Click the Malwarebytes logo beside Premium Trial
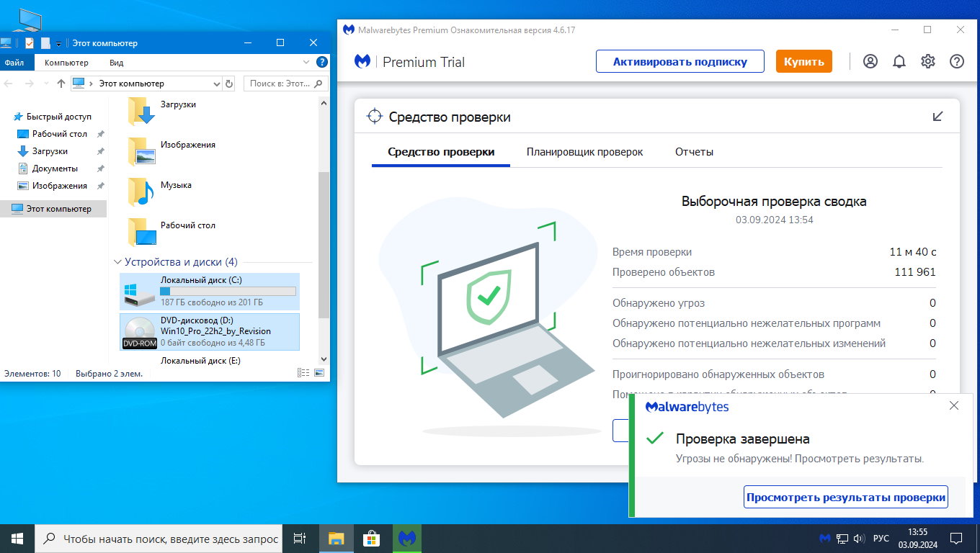The width and height of the screenshot is (980, 553). pos(363,61)
